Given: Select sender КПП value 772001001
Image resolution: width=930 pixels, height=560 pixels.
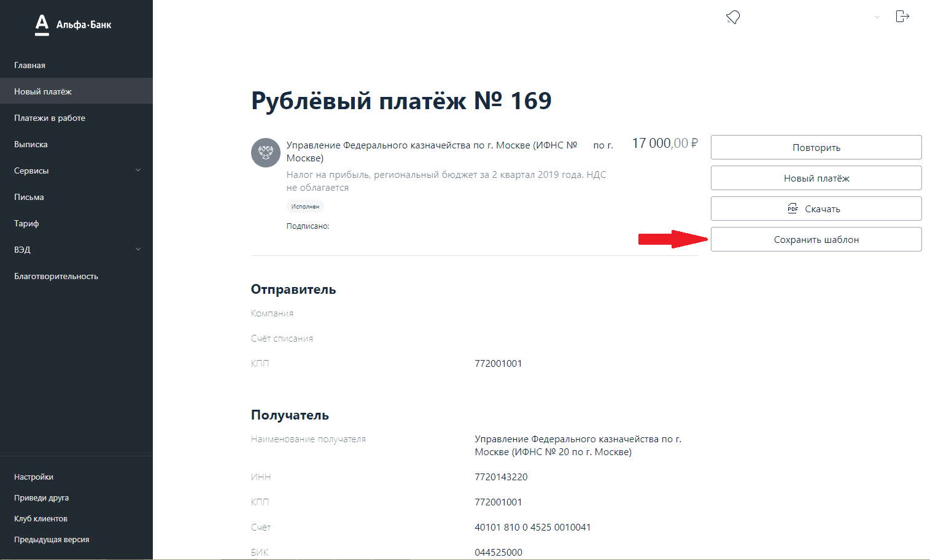Looking at the screenshot, I should point(498,363).
